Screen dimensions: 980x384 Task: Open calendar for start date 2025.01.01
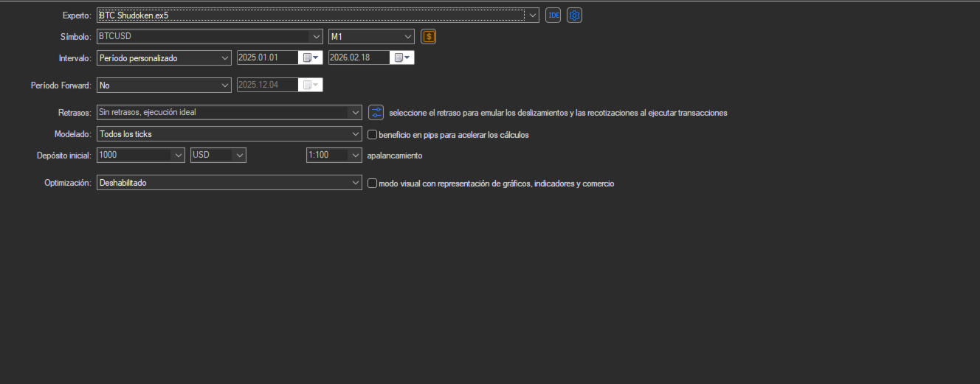click(x=311, y=57)
